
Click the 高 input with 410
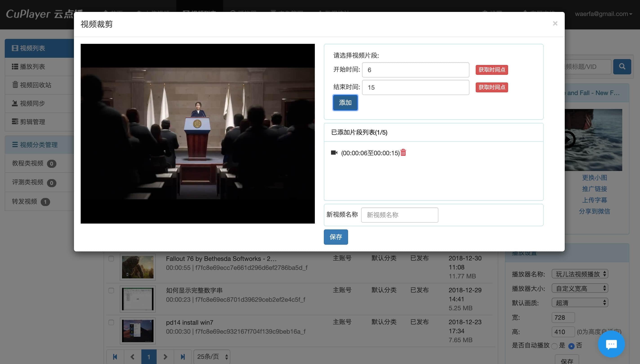tap(563, 332)
